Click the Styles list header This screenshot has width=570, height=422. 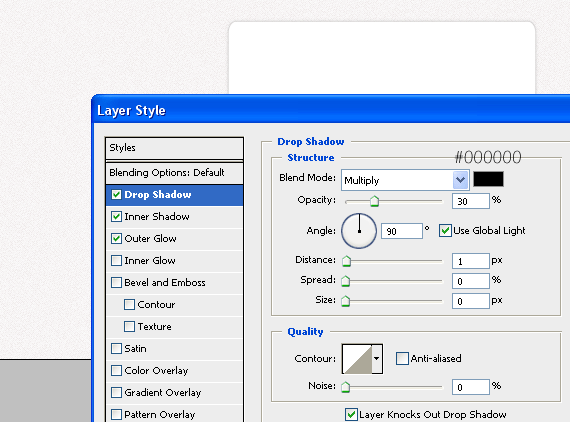tap(174, 148)
